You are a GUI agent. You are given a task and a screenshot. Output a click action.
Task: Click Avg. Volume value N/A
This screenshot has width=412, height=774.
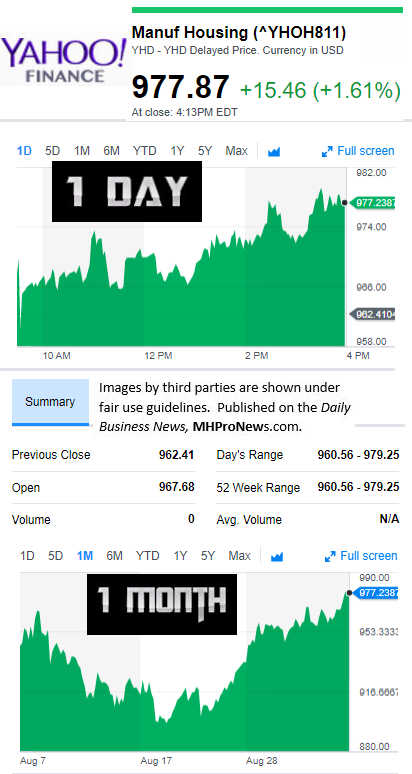(x=390, y=519)
